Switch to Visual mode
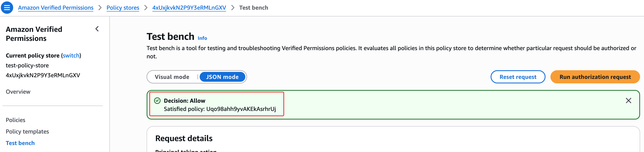The width and height of the screenshot is (644, 152). click(172, 77)
